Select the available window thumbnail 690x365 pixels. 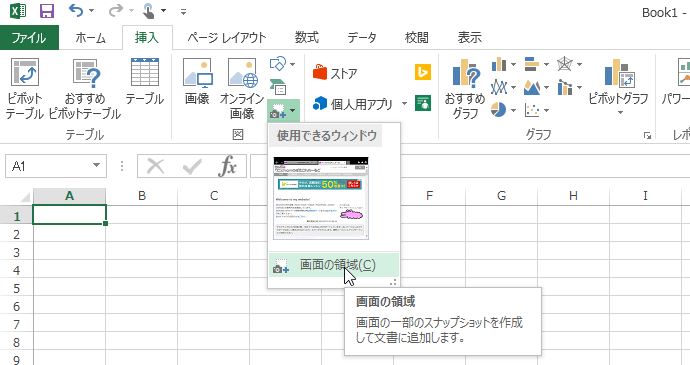(x=321, y=198)
